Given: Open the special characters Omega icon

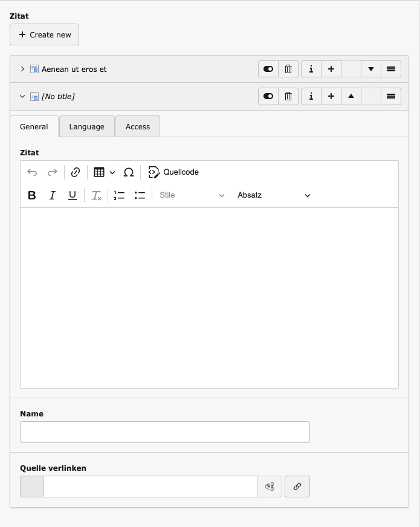Looking at the screenshot, I should coord(129,172).
